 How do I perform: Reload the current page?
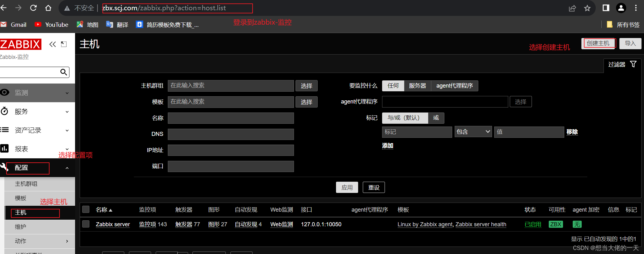tap(33, 8)
